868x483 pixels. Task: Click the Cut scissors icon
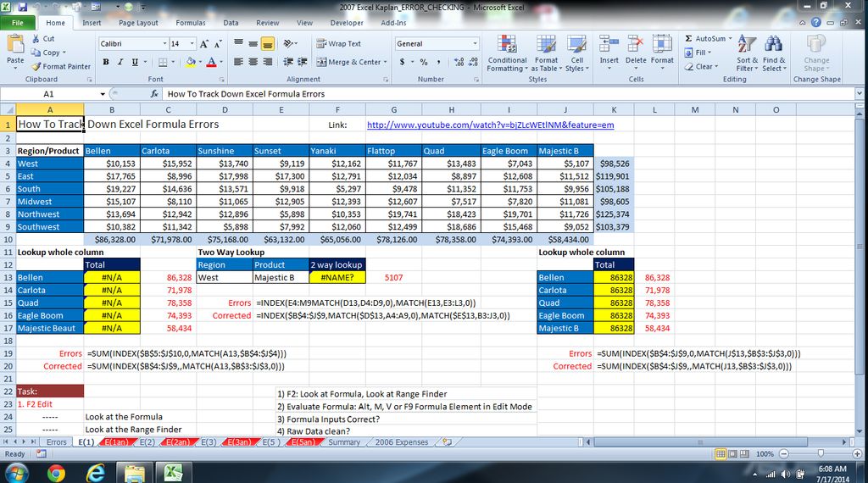[x=36, y=39]
